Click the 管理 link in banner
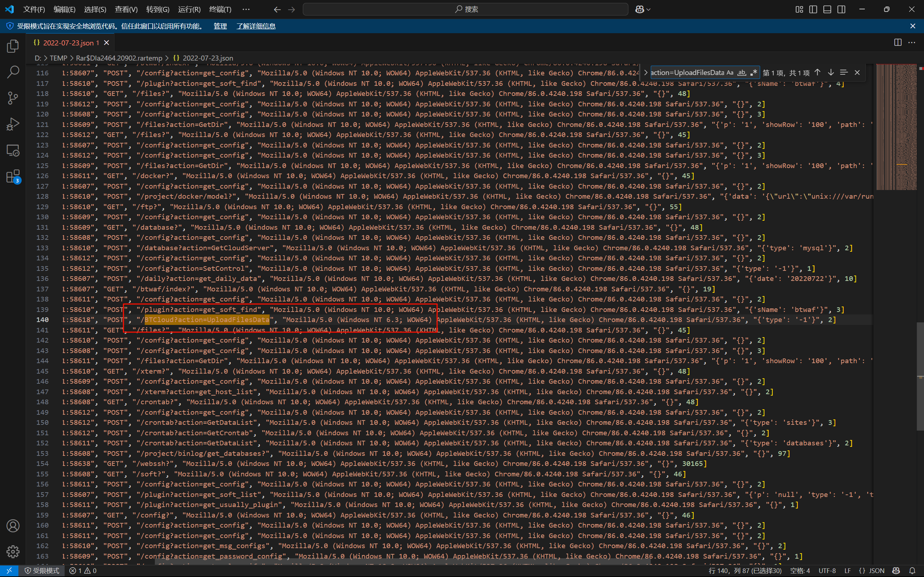 (x=220, y=26)
